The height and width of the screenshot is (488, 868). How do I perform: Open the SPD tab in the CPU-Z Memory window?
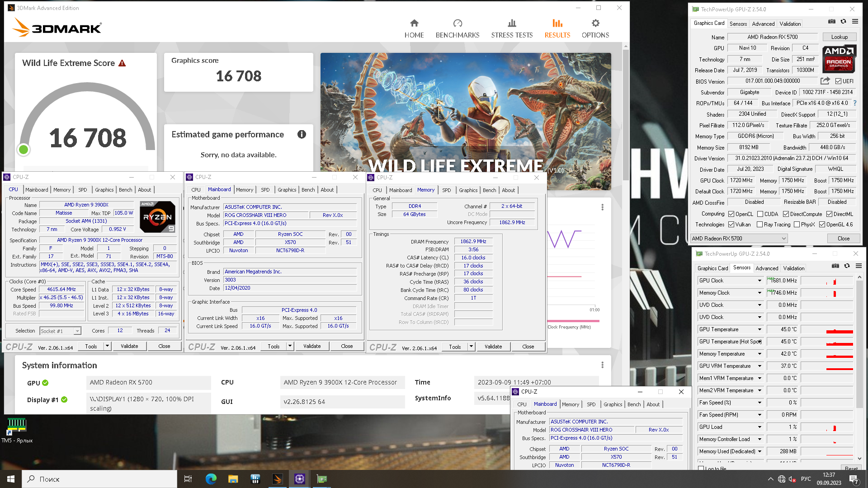click(x=446, y=190)
